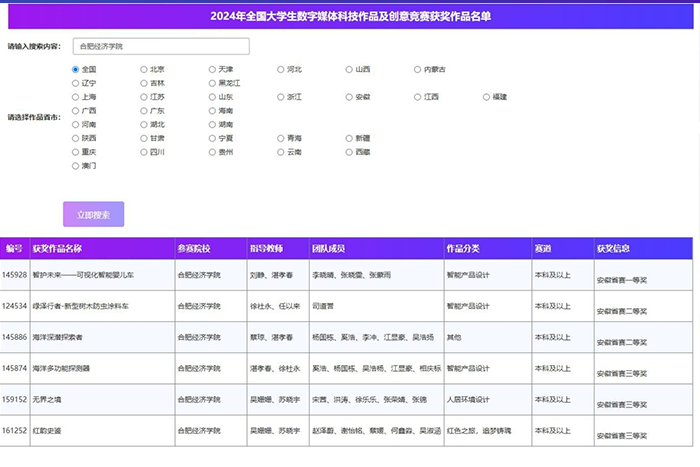Click the 编号 column header

tap(14, 248)
